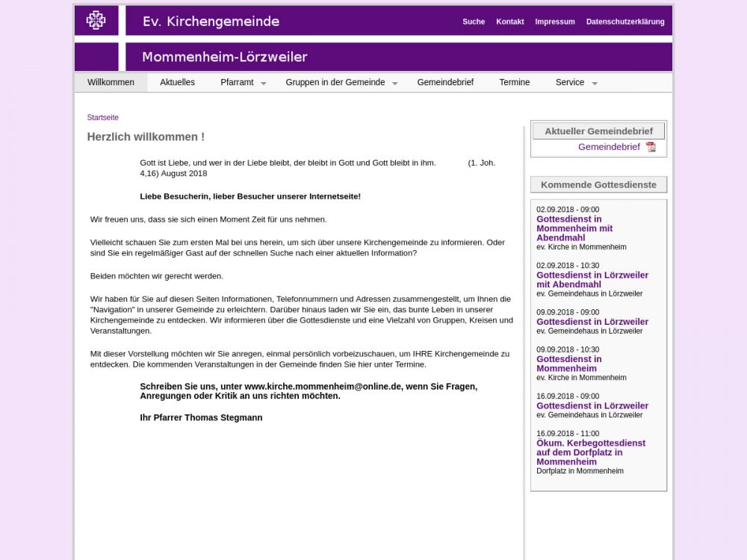Viewport: 747px width, 560px height.
Task: Expand Gruppen in der Gemeinde submenu arrow
Action: (394, 84)
